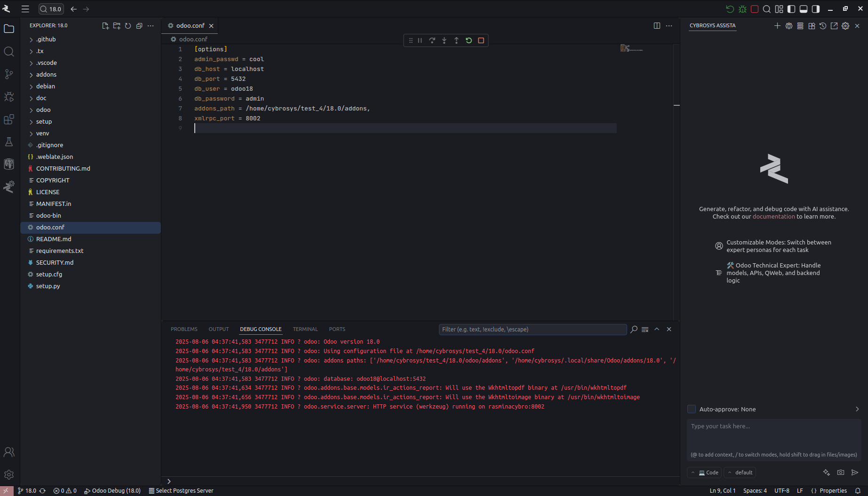Collapse all folders in Explorer
The width and height of the screenshot is (868, 496).
coord(139,26)
